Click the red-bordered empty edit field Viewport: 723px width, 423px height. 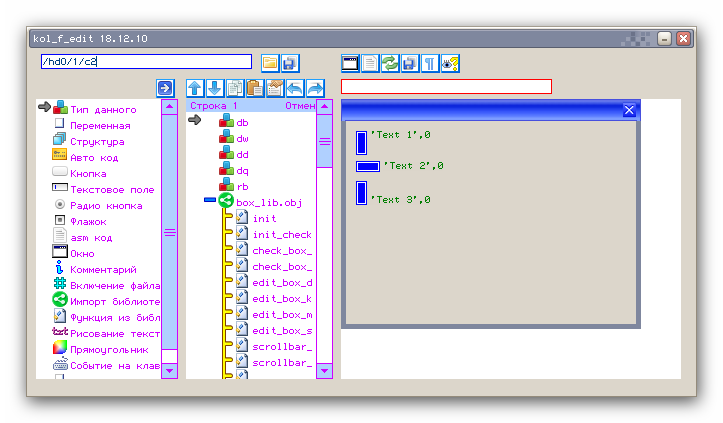coord(446,86)
